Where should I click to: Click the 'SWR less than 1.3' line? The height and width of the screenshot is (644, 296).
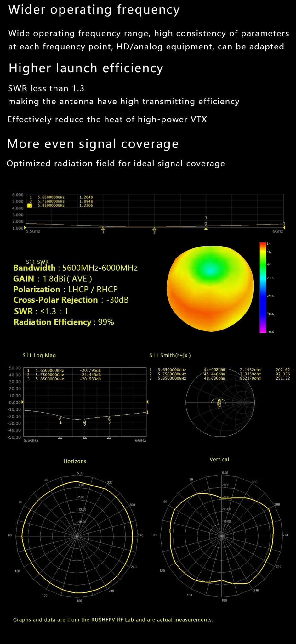(46, 88)
